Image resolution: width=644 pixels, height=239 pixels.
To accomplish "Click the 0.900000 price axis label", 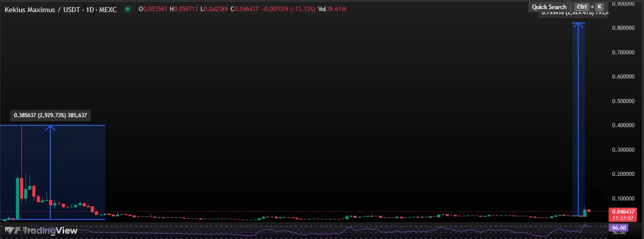I will coord(624,4).
